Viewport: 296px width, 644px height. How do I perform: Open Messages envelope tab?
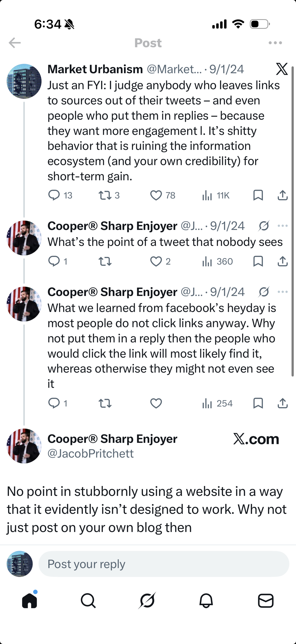pyautogui.click(x=266, y=601)
